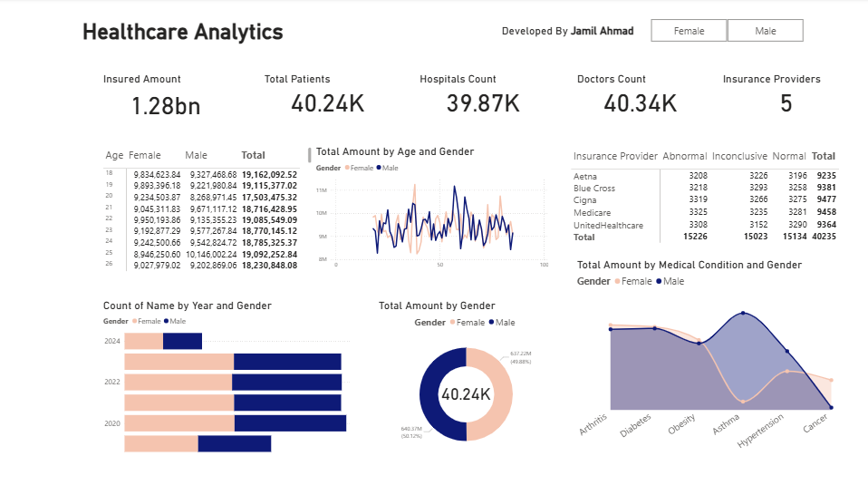Select the UnitedHealthcare insurance provider row

[x=611, y=225]
